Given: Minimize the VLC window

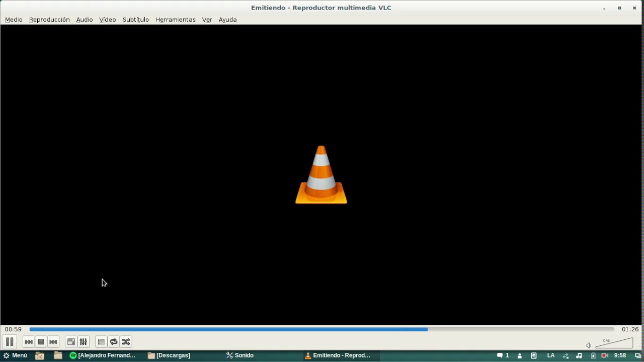Looking at the screenshot, I should tap(604, 8).
